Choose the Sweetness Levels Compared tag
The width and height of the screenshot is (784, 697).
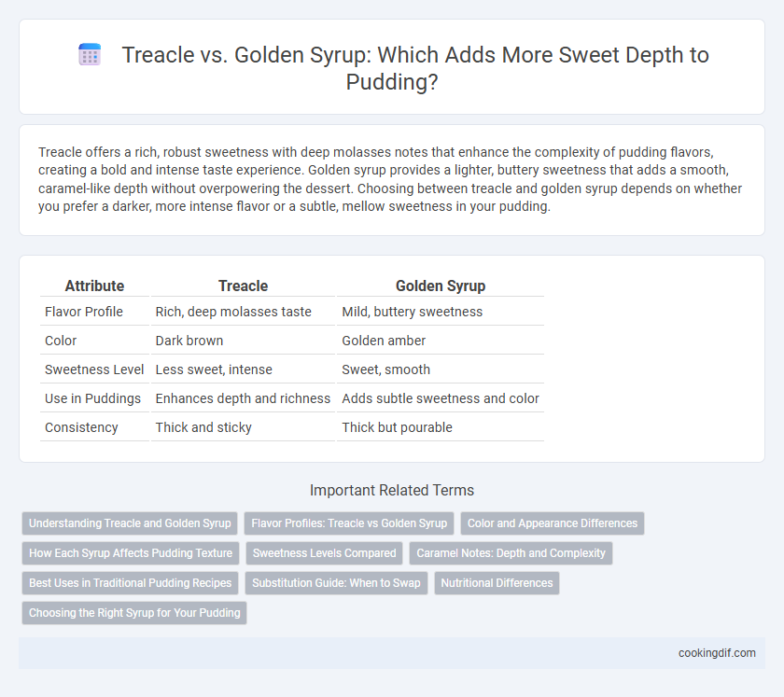coord(324,553)
